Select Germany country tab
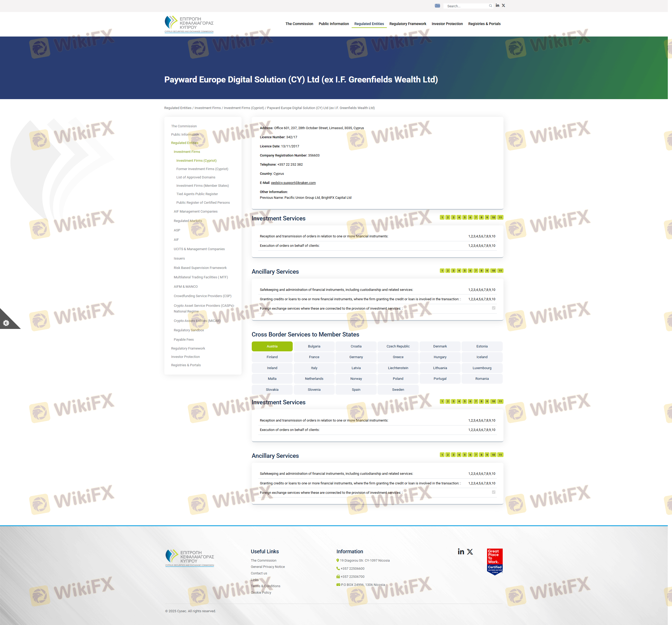 (x=356, y=357)
